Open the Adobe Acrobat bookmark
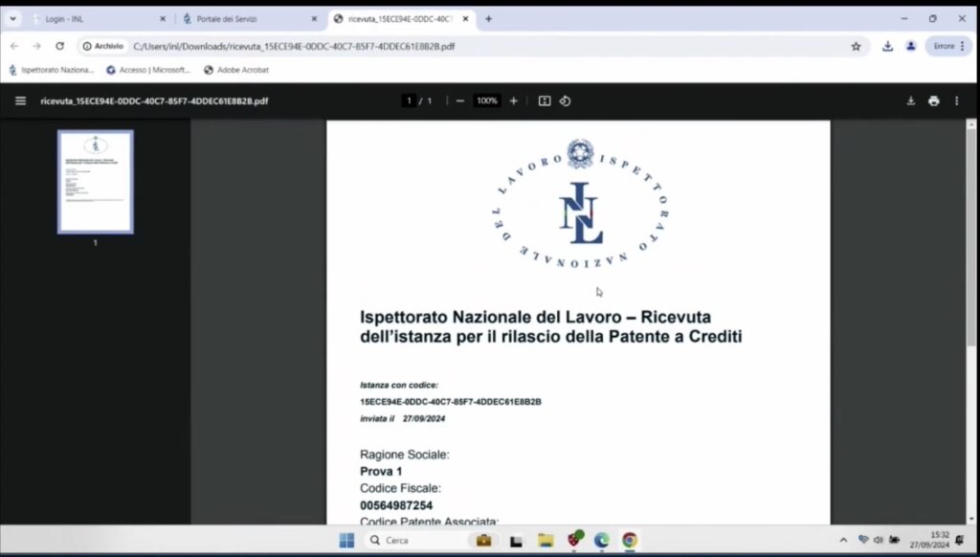The image size is (980, 557). point(236,70)
